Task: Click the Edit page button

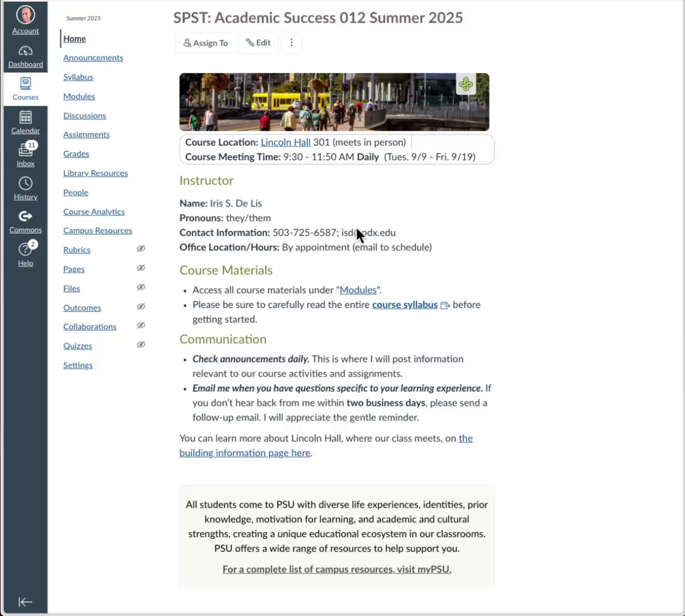Action: (258, 43)
